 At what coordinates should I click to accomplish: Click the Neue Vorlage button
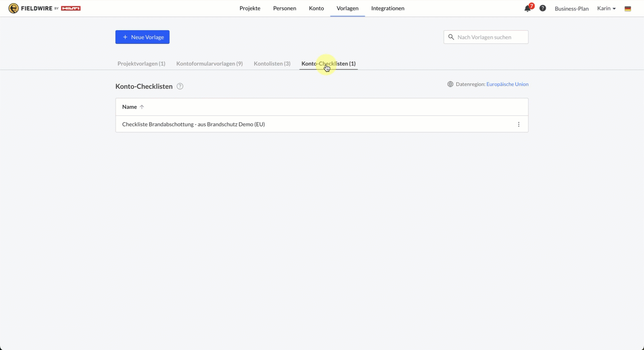click(x=142, y=37)
